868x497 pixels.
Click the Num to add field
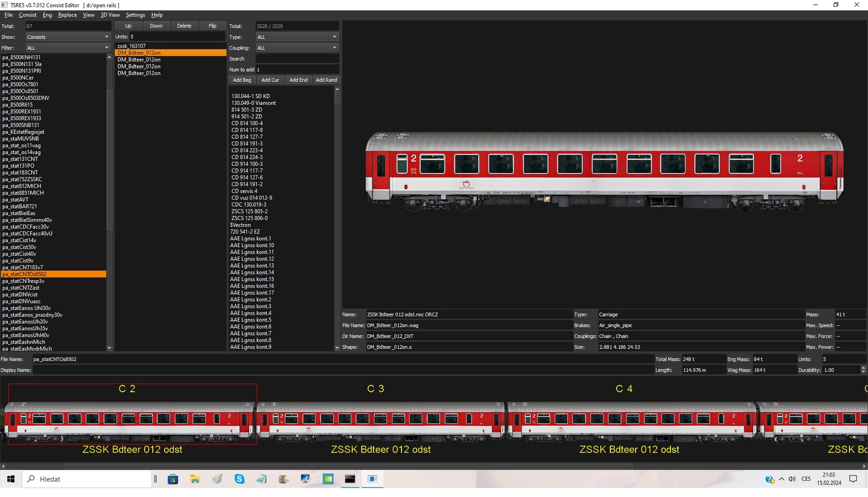click(x=297, y=69)
